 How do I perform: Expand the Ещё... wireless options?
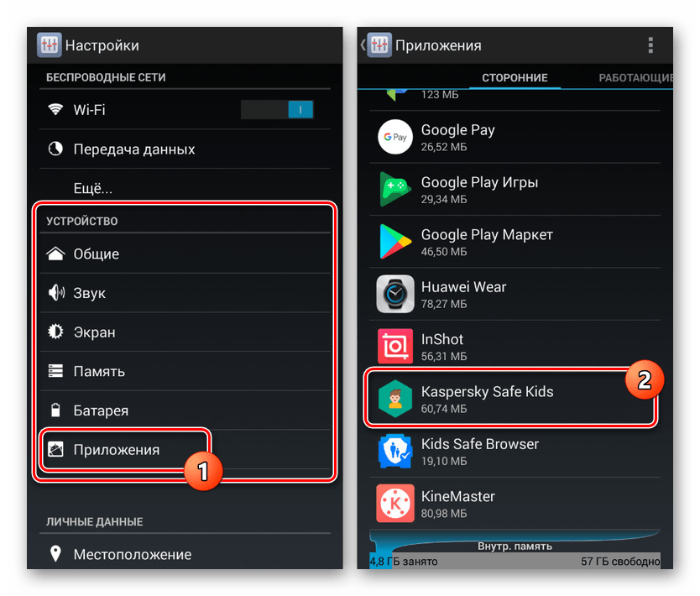(185, 188)
